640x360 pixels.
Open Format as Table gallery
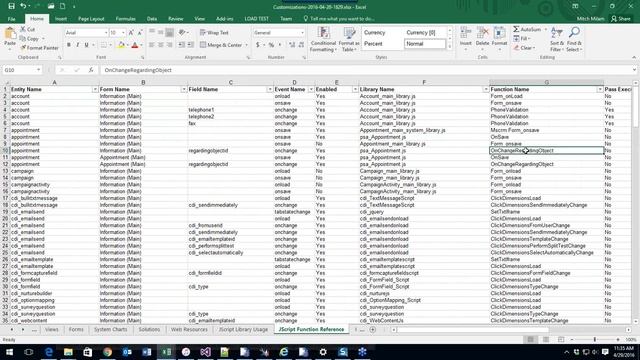tap(349, 39)
